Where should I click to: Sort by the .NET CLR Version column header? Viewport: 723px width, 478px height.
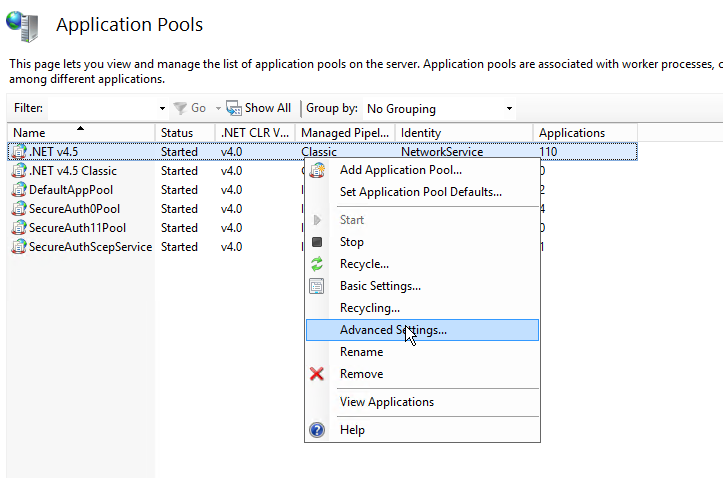255,133
